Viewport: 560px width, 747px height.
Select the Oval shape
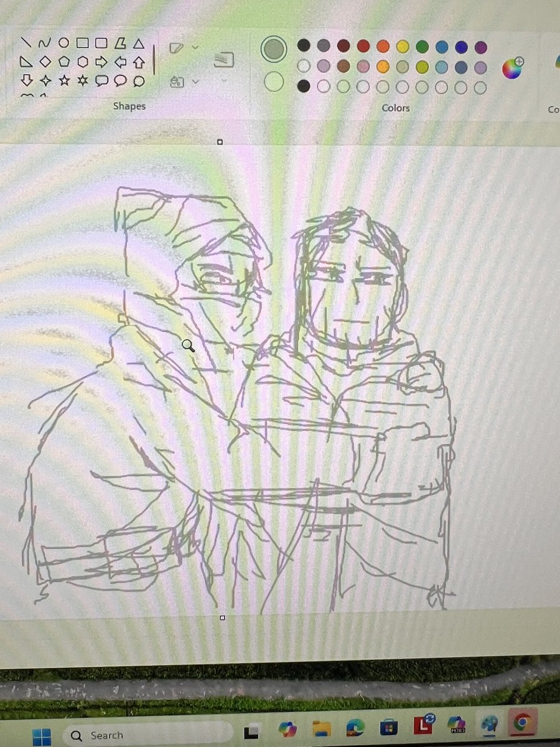pos(63,43)
